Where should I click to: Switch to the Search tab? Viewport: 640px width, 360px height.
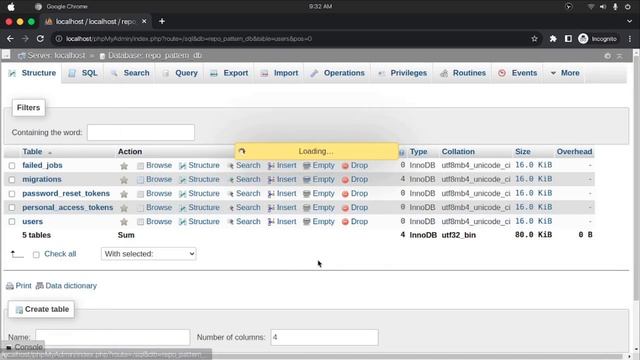point(130,73)
